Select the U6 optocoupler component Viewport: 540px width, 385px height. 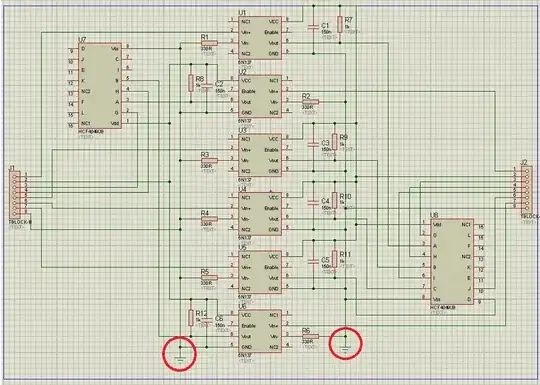pyautogui.click(x=260, y=331)
